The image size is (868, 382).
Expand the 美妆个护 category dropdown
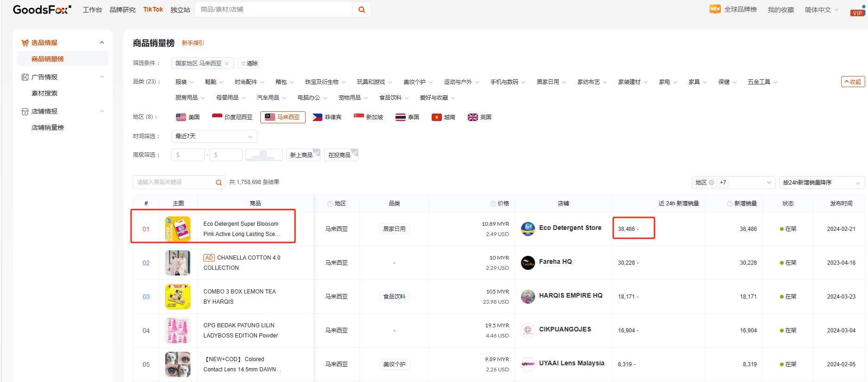click(418, 82)
